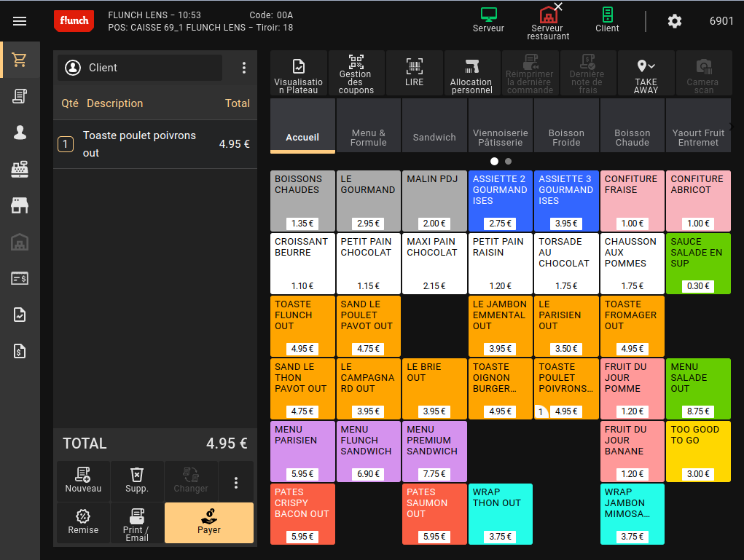Open Gestion des coupons

(x=356, y=74)
